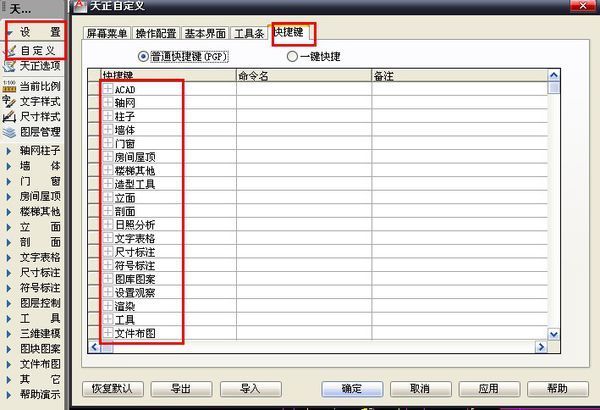Expand the 图库图案 shortcut group
This screenshot has height=410, width=600.
click(108, 279)
